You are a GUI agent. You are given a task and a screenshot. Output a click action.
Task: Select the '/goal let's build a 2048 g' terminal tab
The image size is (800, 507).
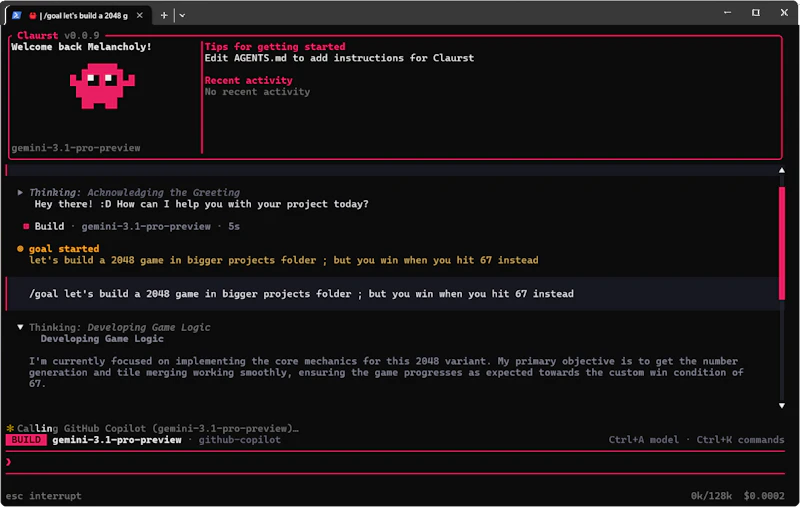[78, 15]
